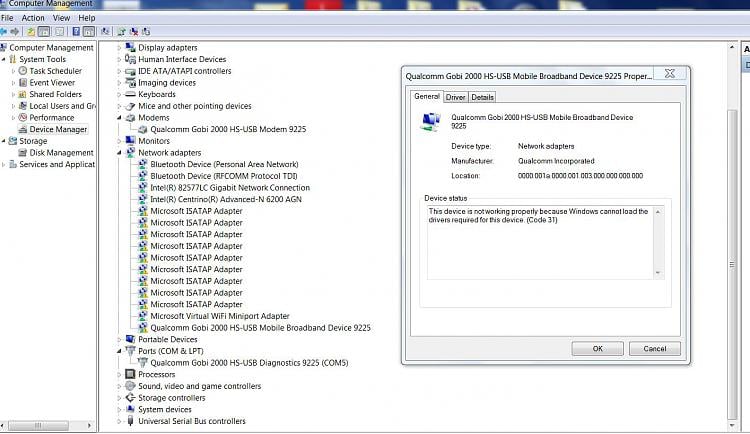Select Services and Applications node
The image size is (750, 434).
[57, 164]
